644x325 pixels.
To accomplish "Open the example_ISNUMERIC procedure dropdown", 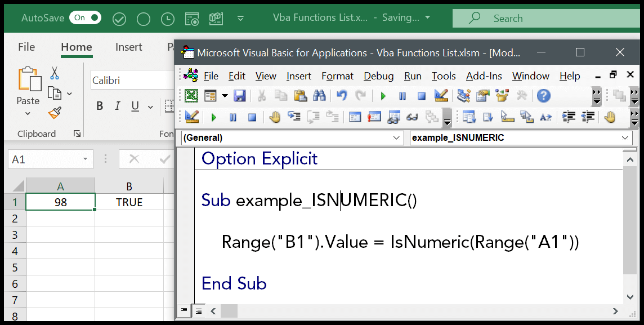I will click(x=624, y=137).
